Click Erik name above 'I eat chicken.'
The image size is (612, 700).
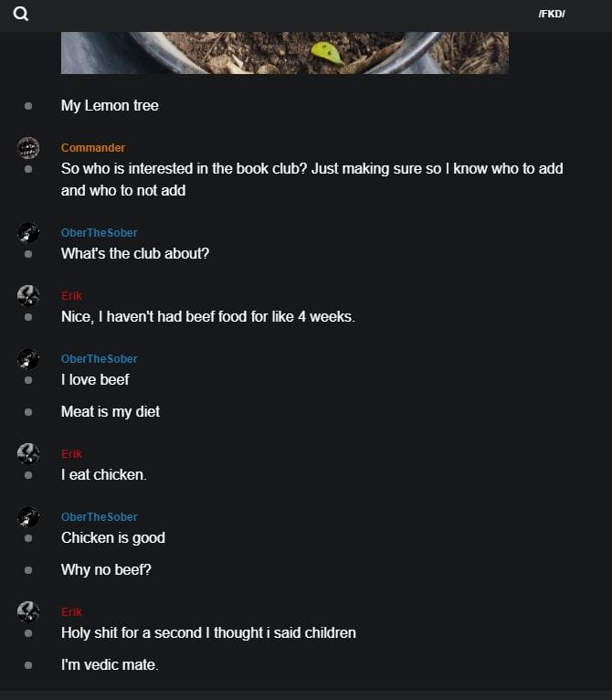click(x=71, y=453)
